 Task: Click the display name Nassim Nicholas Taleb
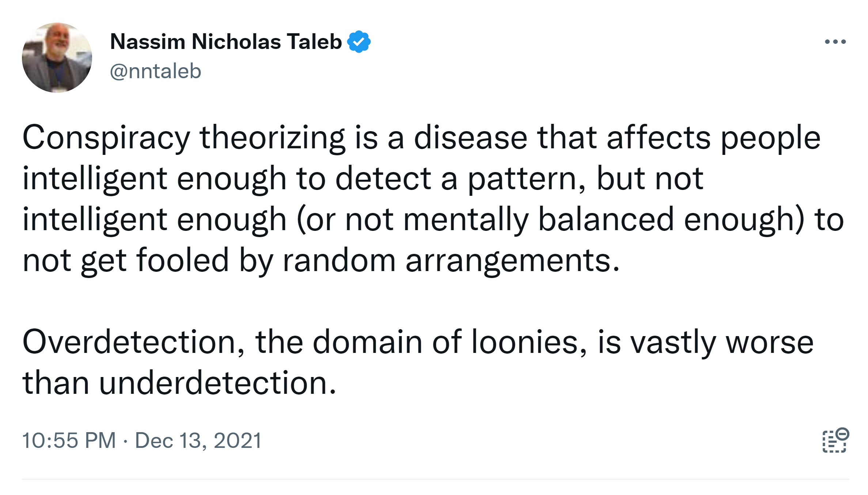pos(226,42)
